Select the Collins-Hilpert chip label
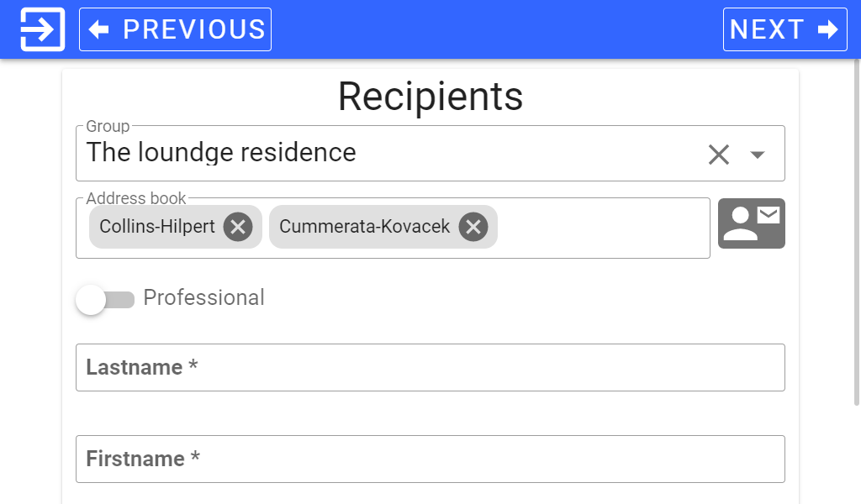Screen dimensions: 861x504 157,227
